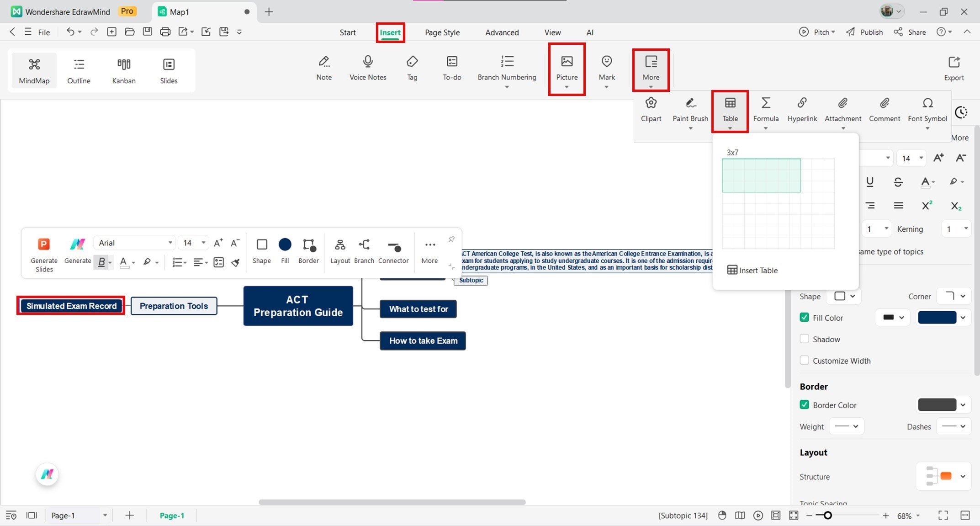
Task: Click dark blue fill color swatch
Action: click(937, 317)
